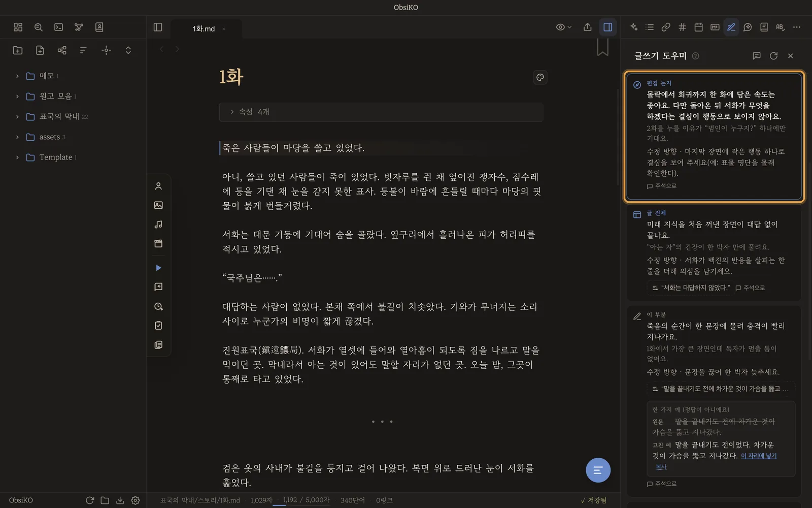Select the writing assistant pen tab
Viewport: 812px width, 508px height.
click(x=731, y=27)
